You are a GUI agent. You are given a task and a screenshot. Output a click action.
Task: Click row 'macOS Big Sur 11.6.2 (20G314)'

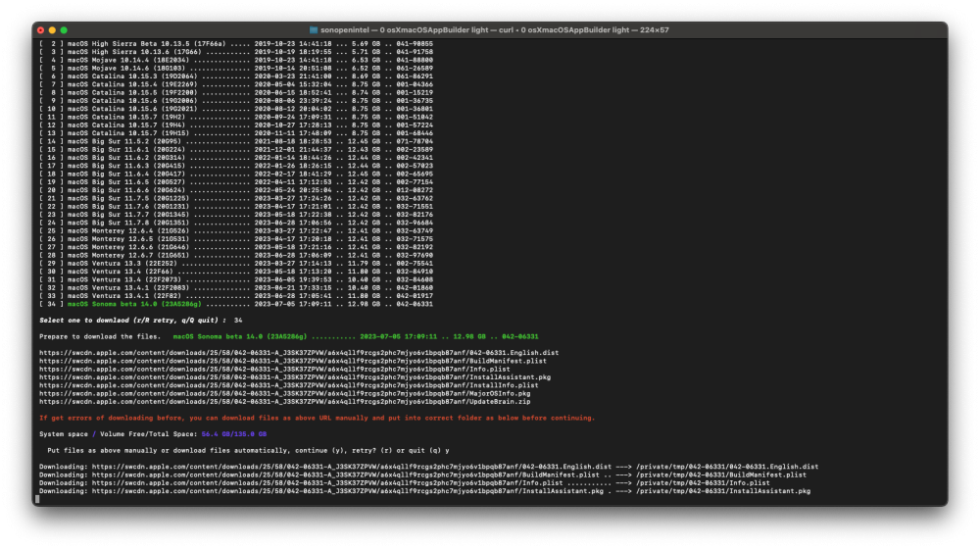pos(236,158)
